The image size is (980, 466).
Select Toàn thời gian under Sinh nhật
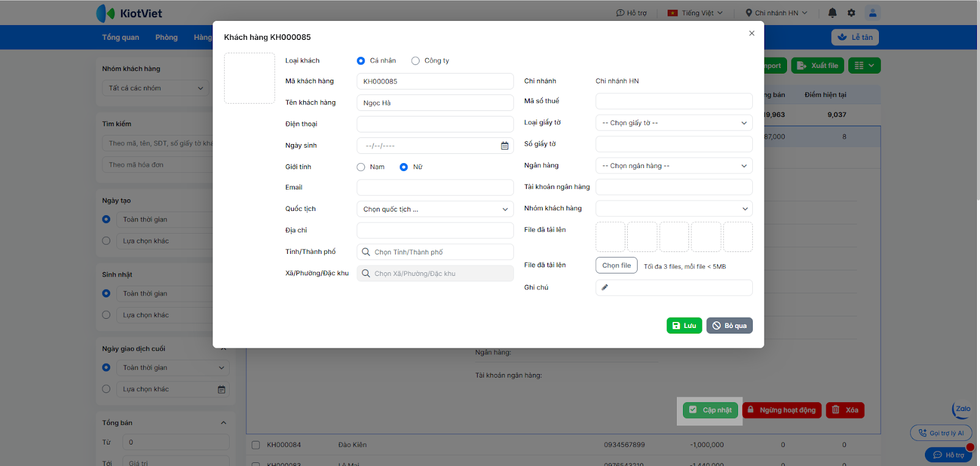tap(106, 294)
